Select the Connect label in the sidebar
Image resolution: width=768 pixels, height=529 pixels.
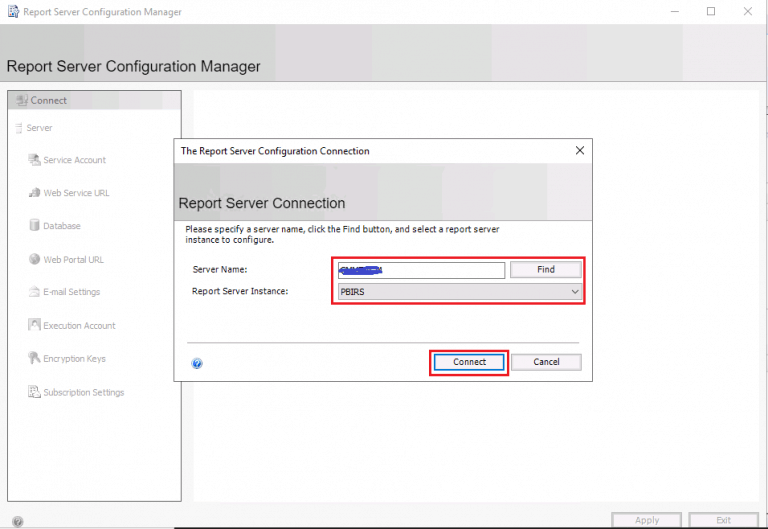48,100
